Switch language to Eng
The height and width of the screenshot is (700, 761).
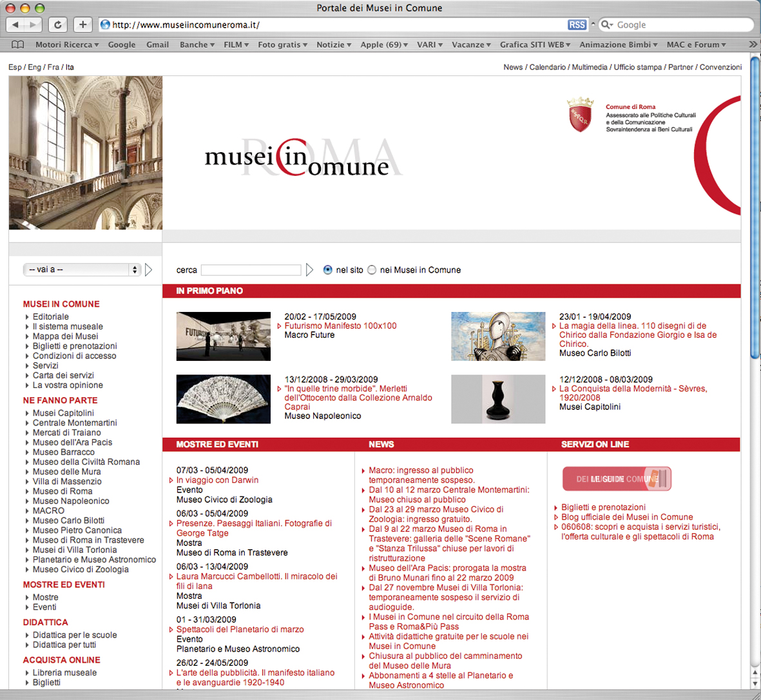tap(34, 67)
